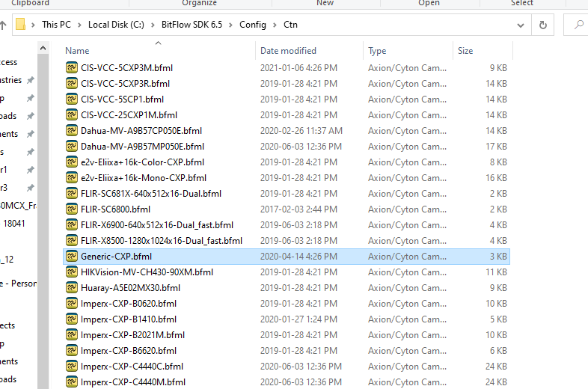
Task: Click the navigation pane scroll-up arrow
Action: 43,48
